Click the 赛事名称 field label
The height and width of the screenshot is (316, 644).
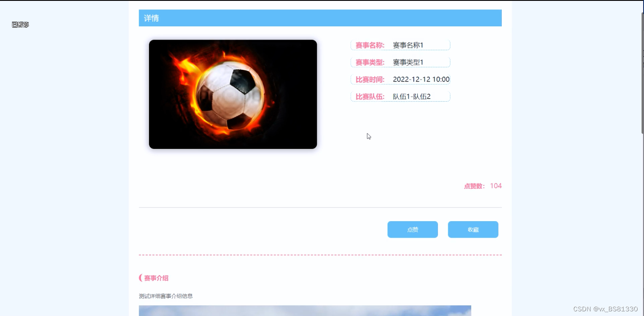370,45
